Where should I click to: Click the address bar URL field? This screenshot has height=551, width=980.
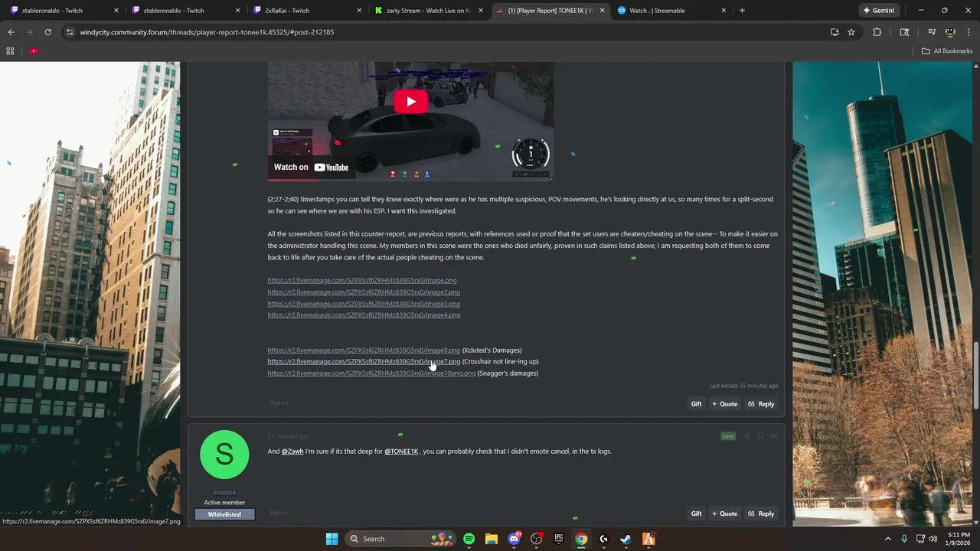click(444, 32)
